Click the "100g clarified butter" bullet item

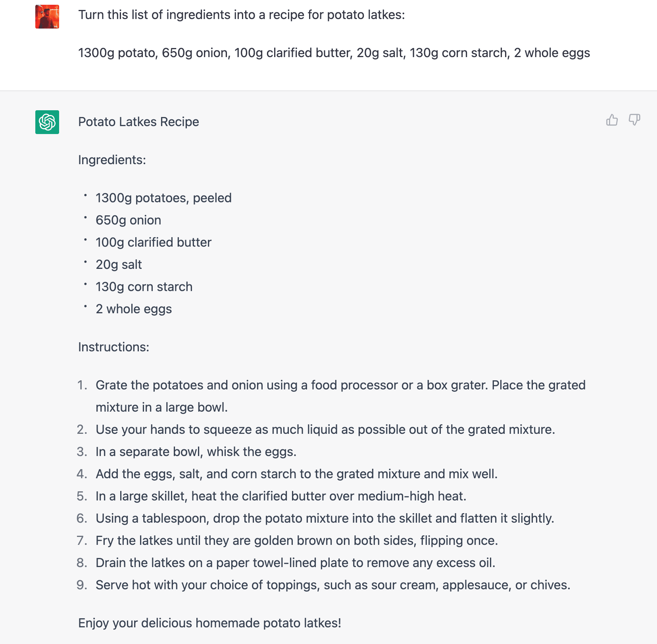(154, 242)
